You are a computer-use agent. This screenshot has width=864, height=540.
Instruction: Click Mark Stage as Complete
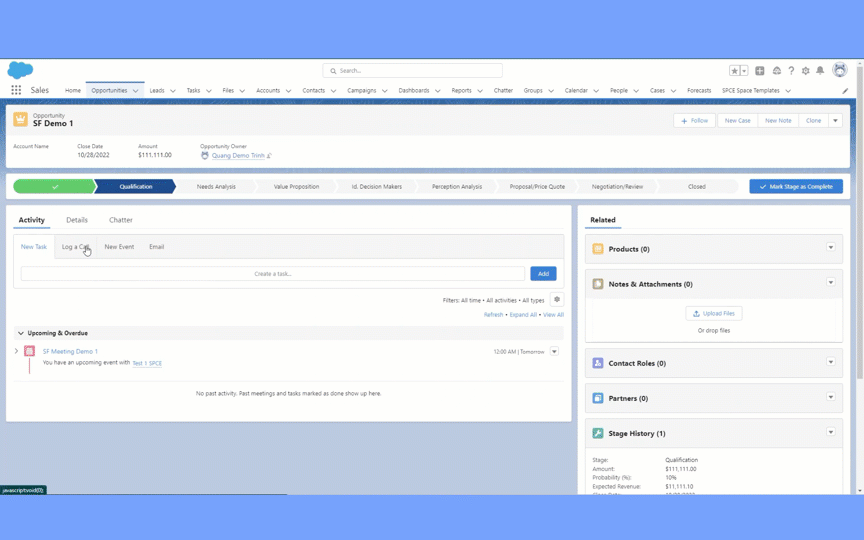(x=796, y=187)
